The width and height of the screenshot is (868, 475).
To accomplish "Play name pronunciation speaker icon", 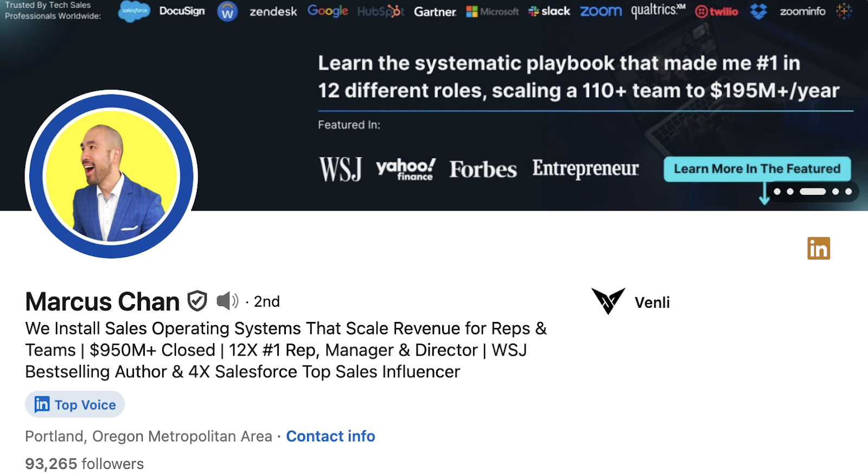I will (x=227, y=300).
